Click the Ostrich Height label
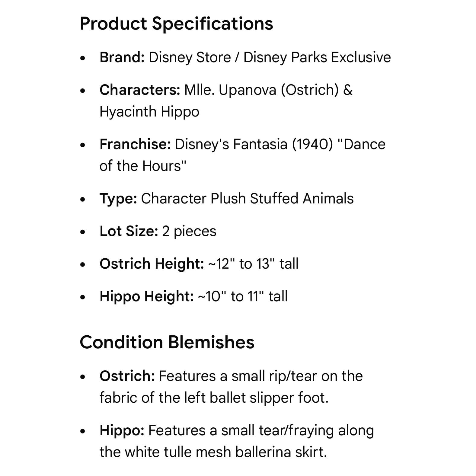The image size is (476, 476). (152, 264)
